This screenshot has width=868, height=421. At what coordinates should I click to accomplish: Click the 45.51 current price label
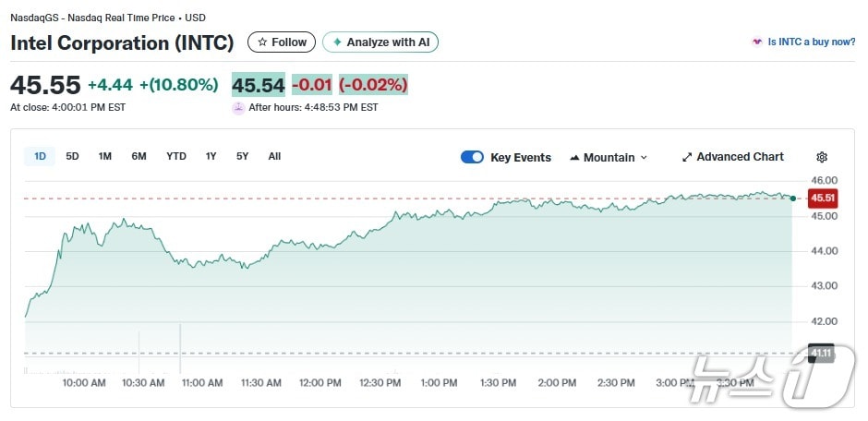point(822,198)
